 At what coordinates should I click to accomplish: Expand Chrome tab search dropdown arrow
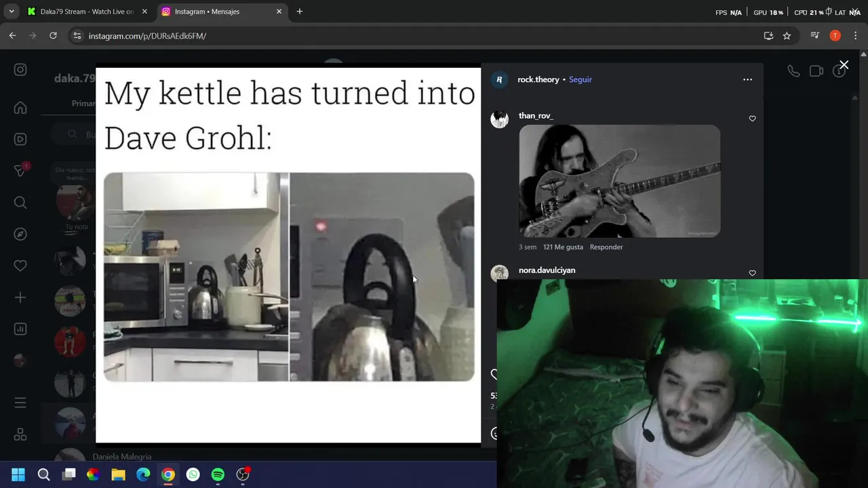[x=12, y=12]
